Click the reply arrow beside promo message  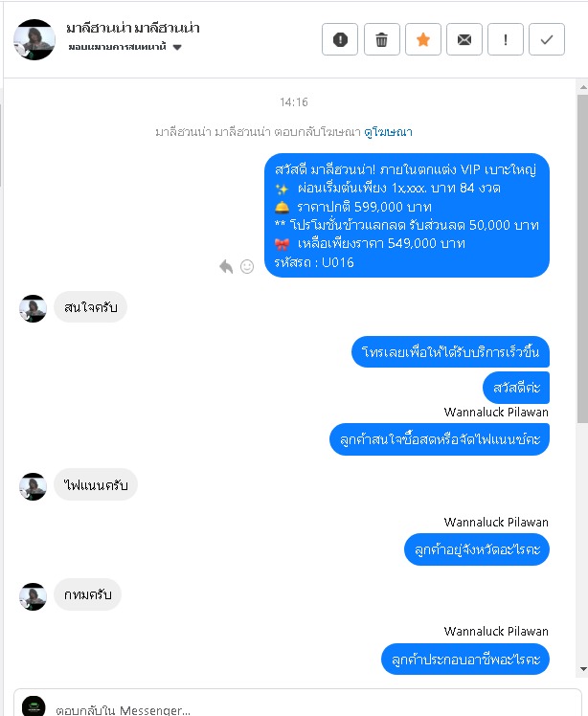pyautogui.click(x=226, y=266)
